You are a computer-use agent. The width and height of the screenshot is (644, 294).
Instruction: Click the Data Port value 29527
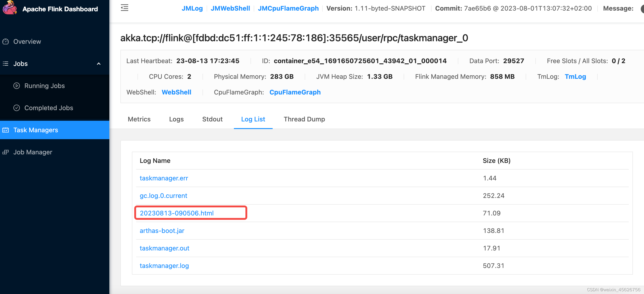tap(513, 61)
